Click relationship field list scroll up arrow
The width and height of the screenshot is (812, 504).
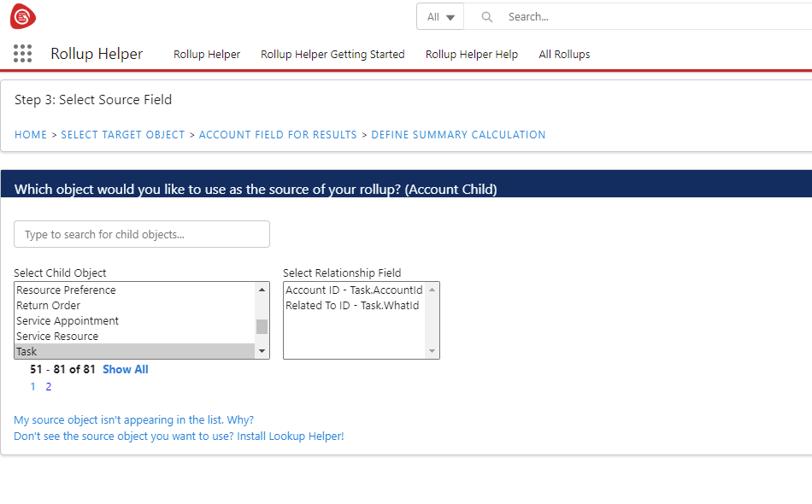[x=432, y=290]
